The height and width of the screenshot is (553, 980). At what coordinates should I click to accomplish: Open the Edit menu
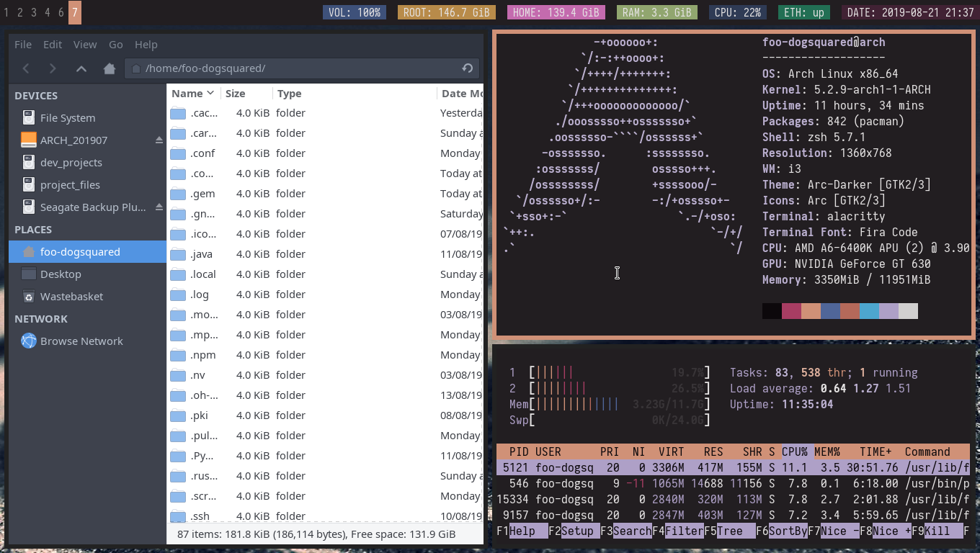pos(53,45)
